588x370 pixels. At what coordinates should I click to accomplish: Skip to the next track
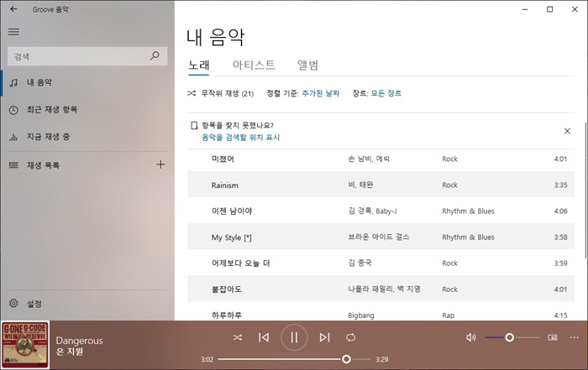tap(324, 337)
